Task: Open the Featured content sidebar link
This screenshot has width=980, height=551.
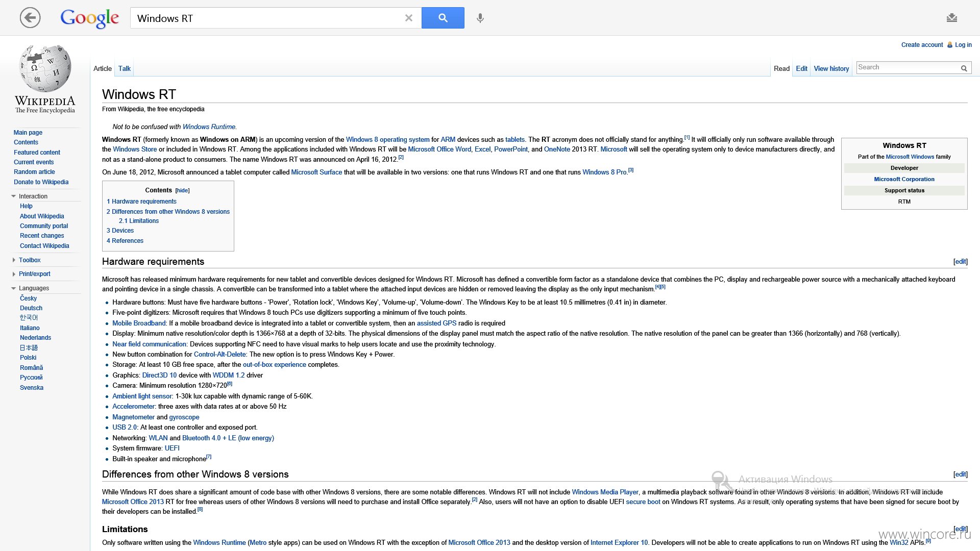Action: 37,153
